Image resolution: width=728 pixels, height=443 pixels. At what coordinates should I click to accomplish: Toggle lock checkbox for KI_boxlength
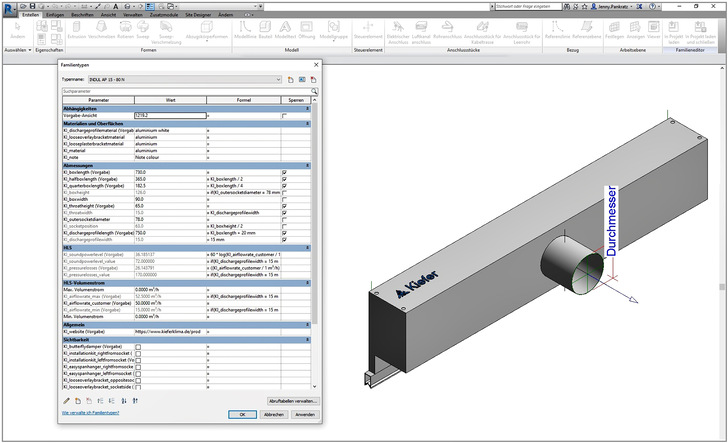point(284,172)
